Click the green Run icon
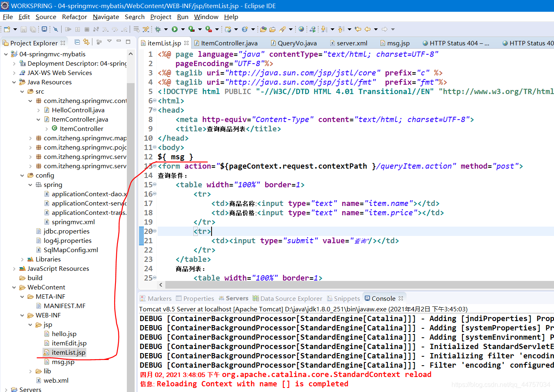Viewport: 554px width, 392px height. [x=175, y=29]
